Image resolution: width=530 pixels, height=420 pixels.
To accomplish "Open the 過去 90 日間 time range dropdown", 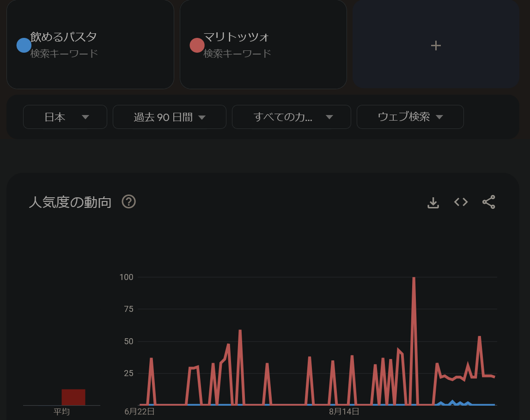I will click(169, 117).
